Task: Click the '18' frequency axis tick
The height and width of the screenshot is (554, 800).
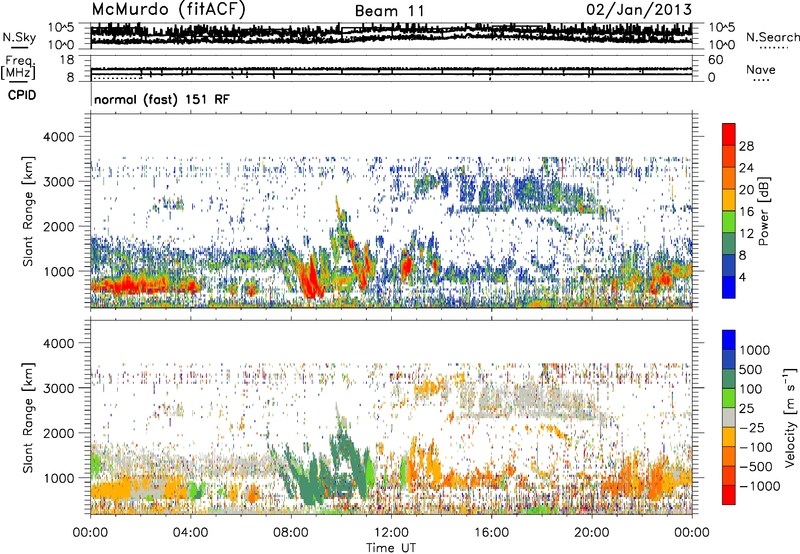Action: point(66,60)
